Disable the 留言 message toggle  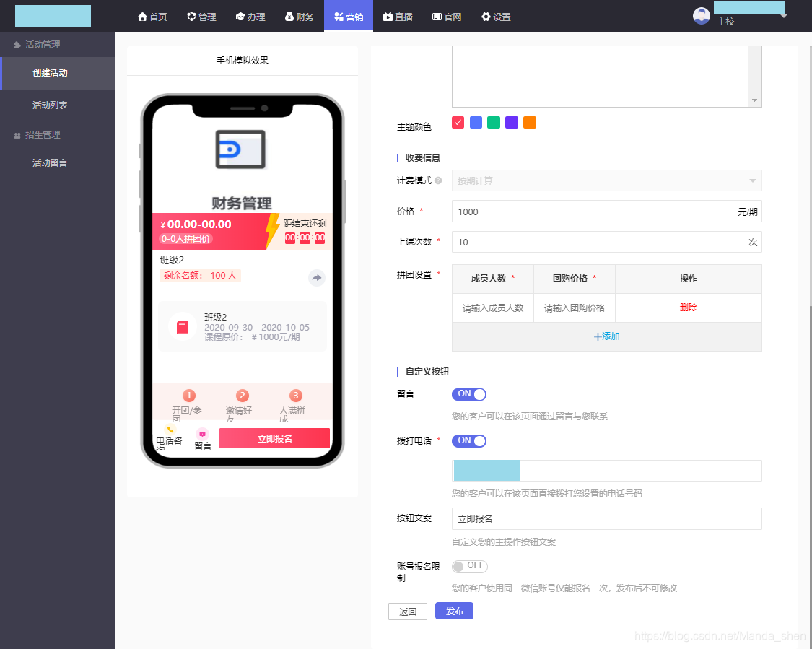(x=469, y=394)
